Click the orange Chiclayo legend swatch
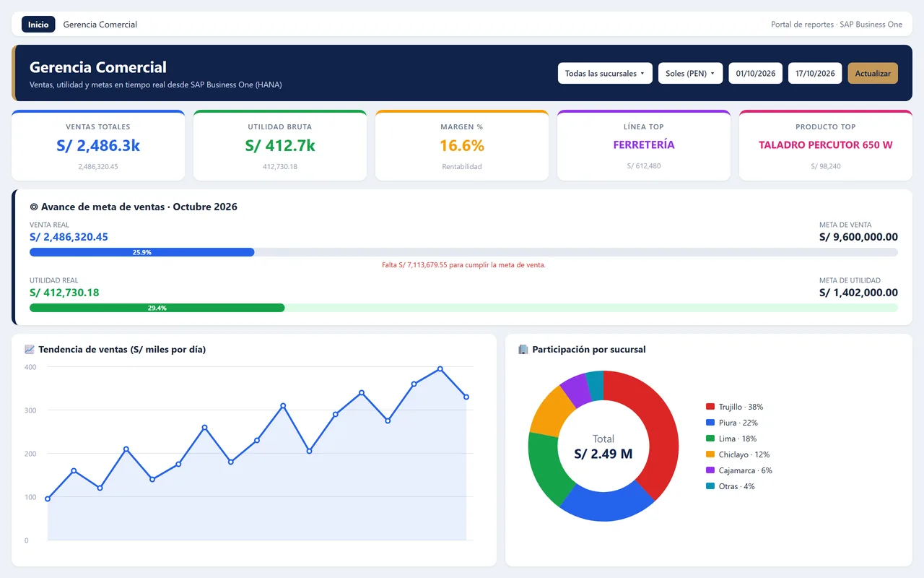This screenshot has height=578, width=924. click(710, 454)
